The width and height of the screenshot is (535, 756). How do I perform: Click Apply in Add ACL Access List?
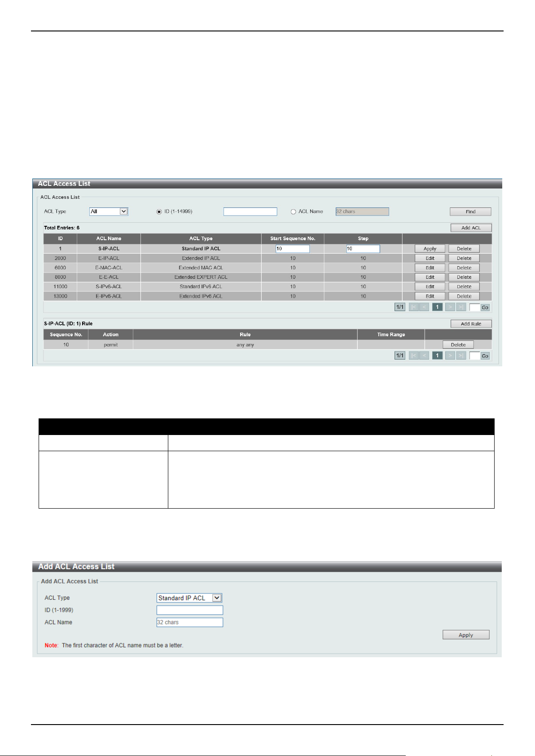pos(466,635)
